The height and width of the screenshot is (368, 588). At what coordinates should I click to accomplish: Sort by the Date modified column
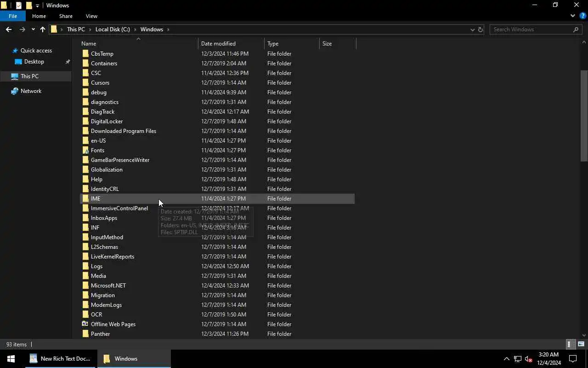coord(232,44)
